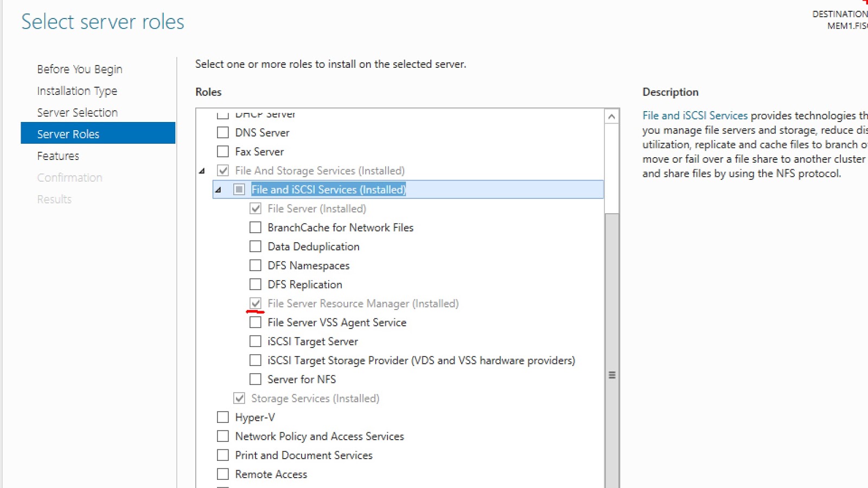Go to the Server Selection step

(x=77, y=112)
